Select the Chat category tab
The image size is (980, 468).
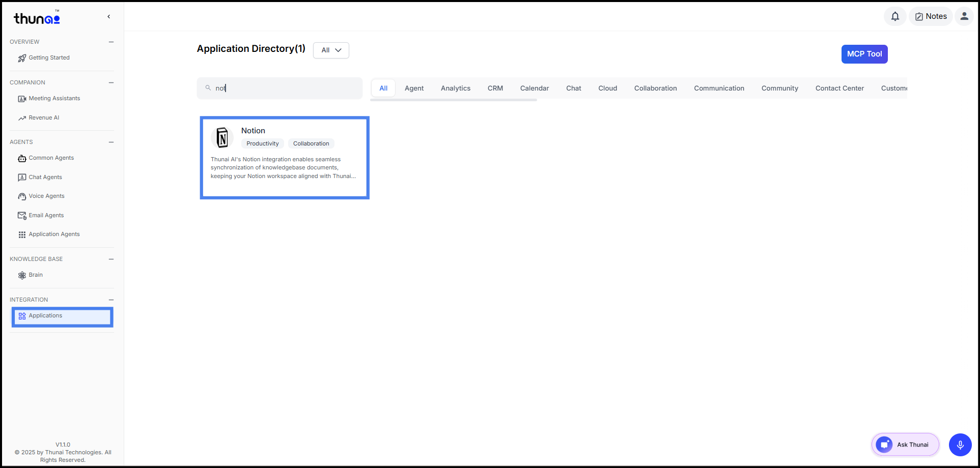(574, 89)
